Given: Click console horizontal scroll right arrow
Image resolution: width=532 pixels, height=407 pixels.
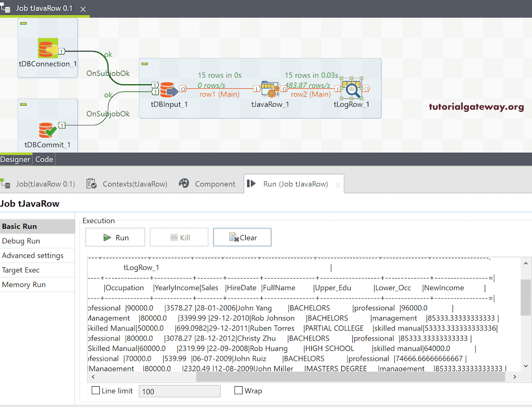Looking at the screenshot, I should point(515,377).
